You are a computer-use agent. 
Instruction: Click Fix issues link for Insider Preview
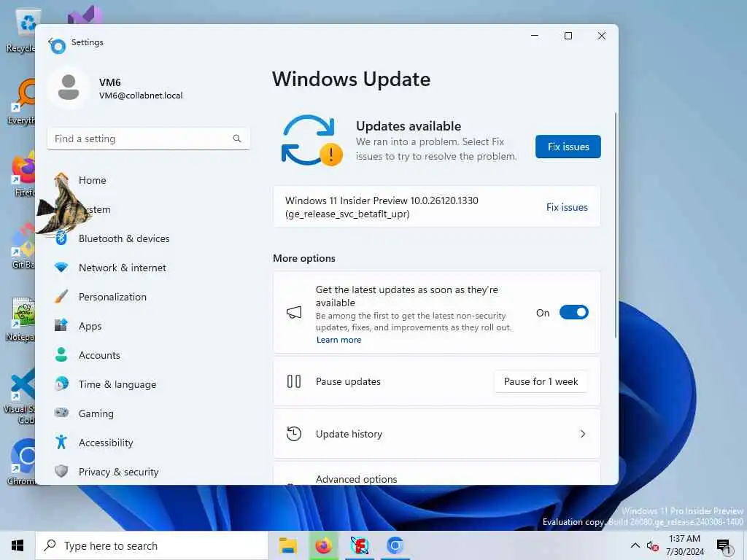[567, 207]
